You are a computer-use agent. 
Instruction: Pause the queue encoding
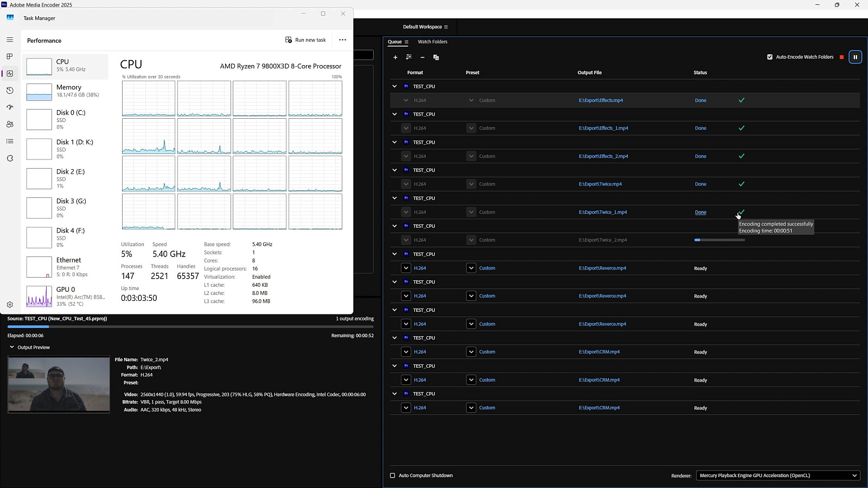(855, 57)
